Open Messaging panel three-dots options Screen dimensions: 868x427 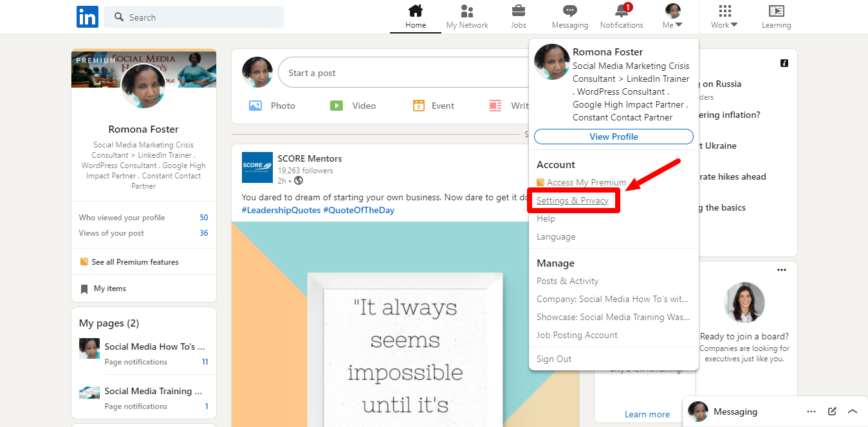click(811, 412)
